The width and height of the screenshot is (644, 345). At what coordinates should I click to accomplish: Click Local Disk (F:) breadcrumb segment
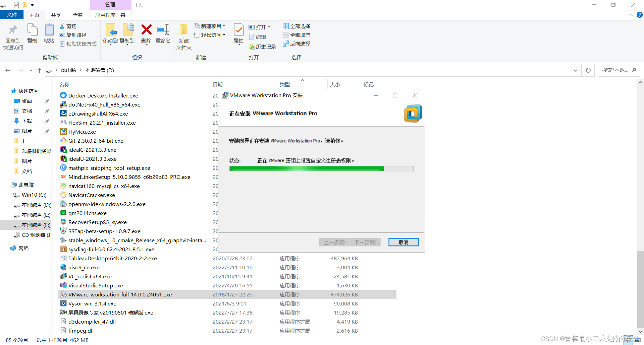pos(100,70)
